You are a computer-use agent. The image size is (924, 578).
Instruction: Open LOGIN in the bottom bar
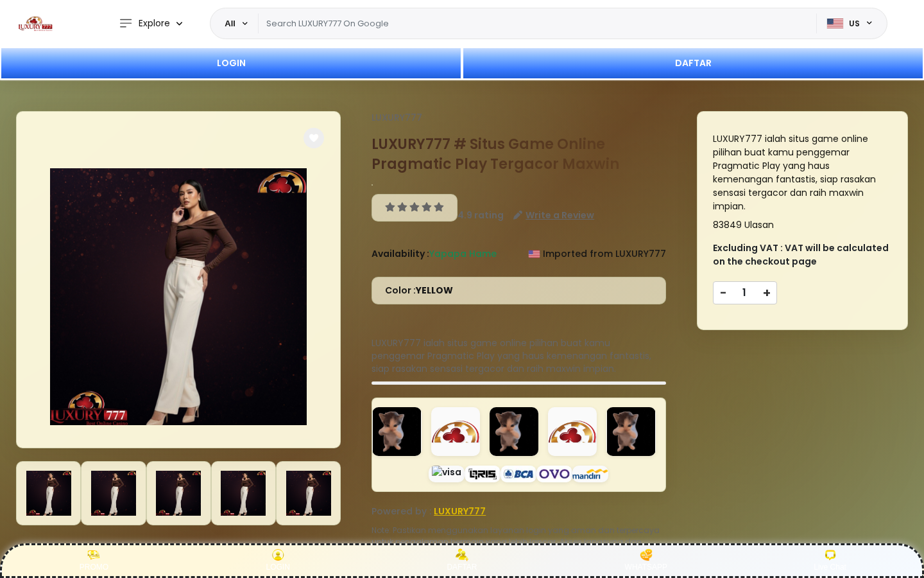pos(278,560)
